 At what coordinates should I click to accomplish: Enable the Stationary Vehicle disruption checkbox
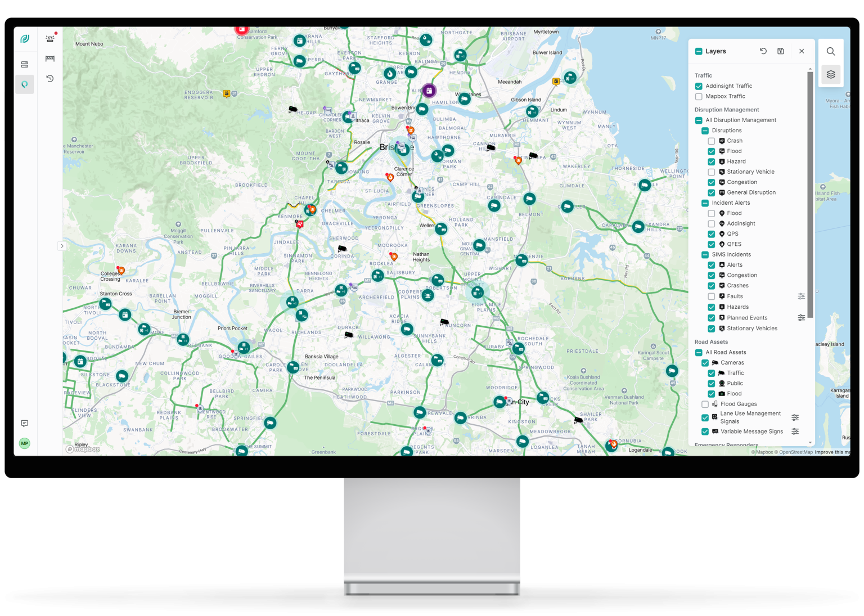point(712,172)
